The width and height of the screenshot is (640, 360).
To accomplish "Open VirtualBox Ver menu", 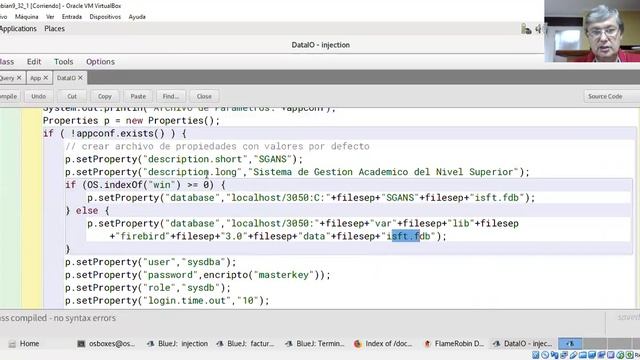I will (50, 17).
